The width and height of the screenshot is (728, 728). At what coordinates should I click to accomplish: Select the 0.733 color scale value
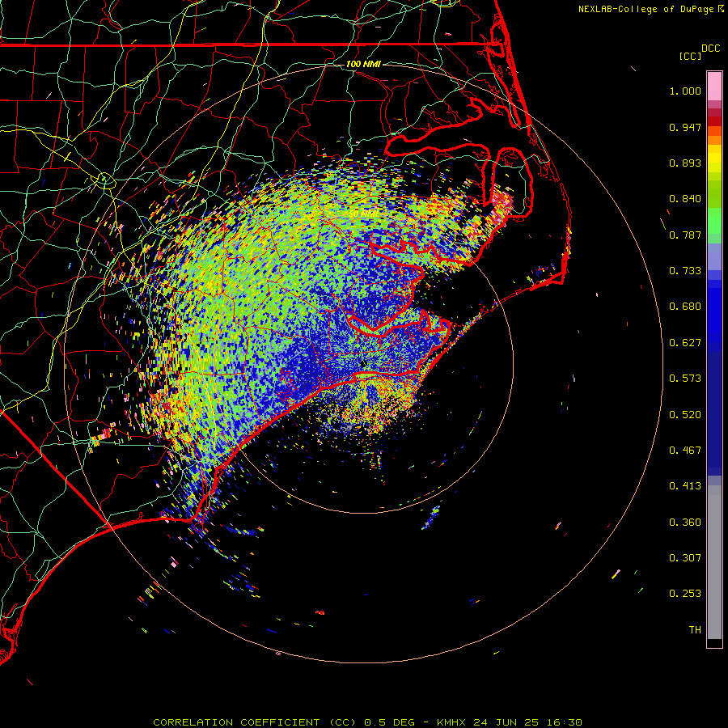point(685,271)
